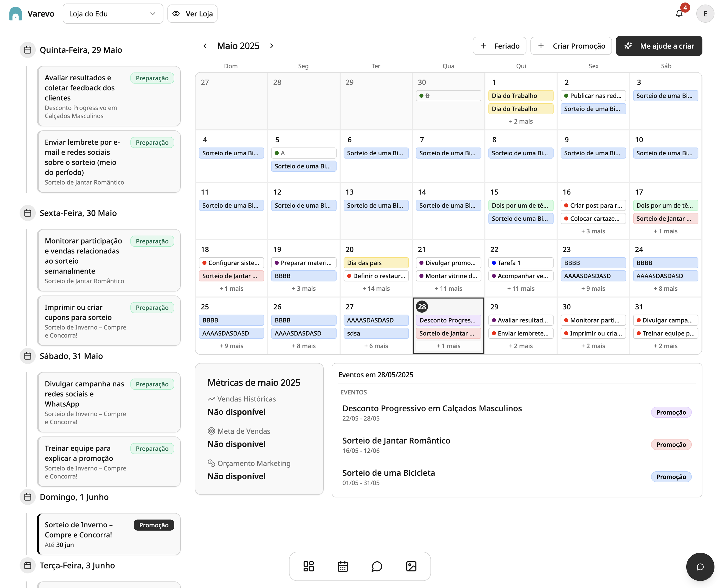
Task: Click Me ajude a criar button
Action: point(659,46)
